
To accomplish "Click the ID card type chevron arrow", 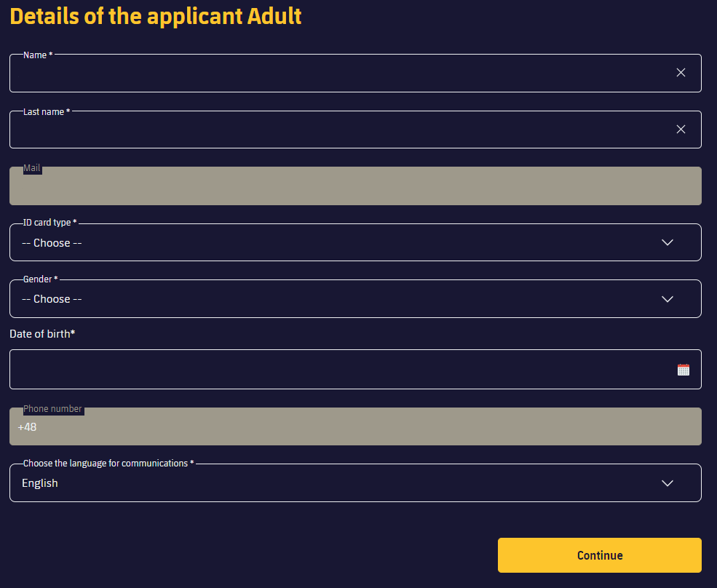I will pos(668,242).
